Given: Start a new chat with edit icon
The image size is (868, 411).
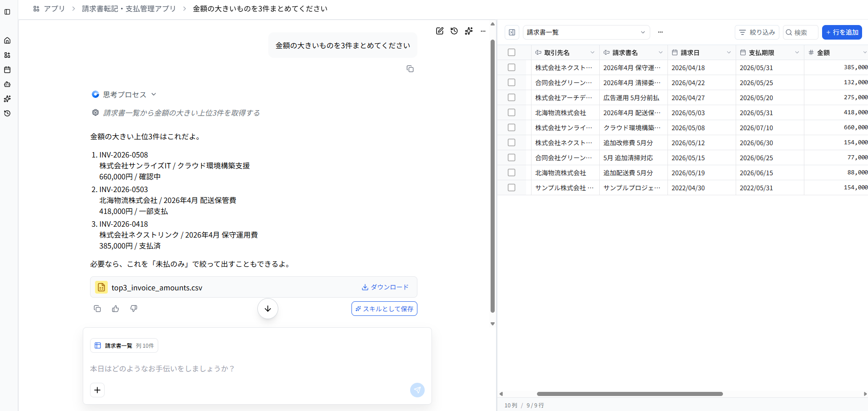Looking at the screenshot, I should pyautogui.click(x=440, y=31).
